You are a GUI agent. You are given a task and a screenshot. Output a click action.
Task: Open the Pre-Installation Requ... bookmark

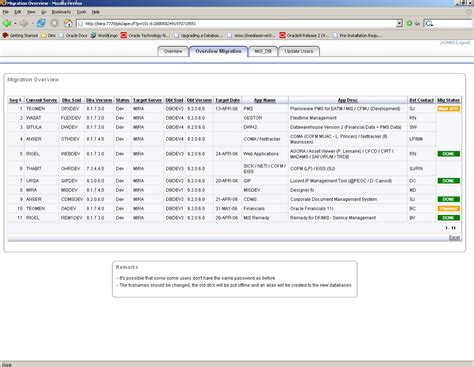(x=357, y=35)
